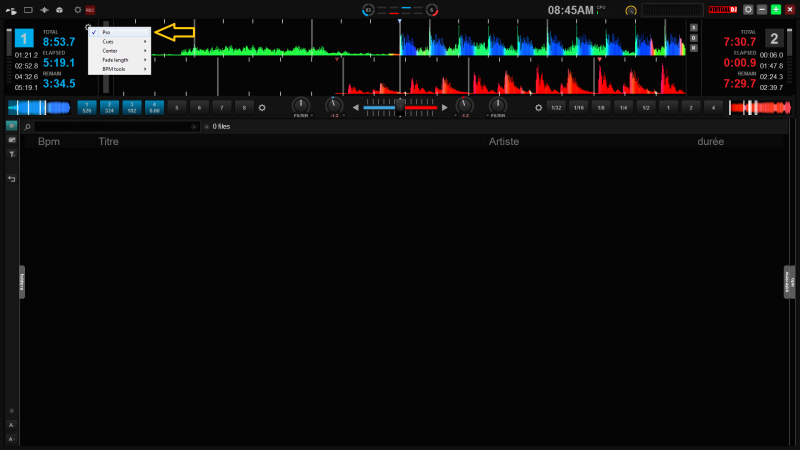Toggle the dot next to 0 files

[x=207, y=127]
